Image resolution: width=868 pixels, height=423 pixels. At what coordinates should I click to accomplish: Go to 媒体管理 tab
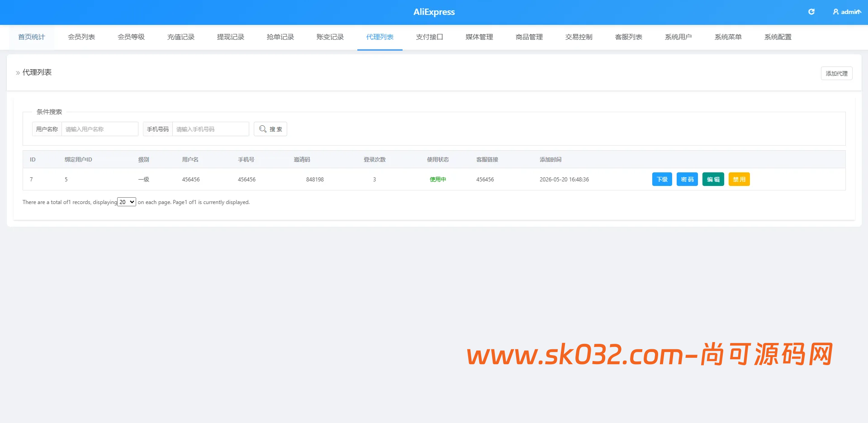click(479, 37)
